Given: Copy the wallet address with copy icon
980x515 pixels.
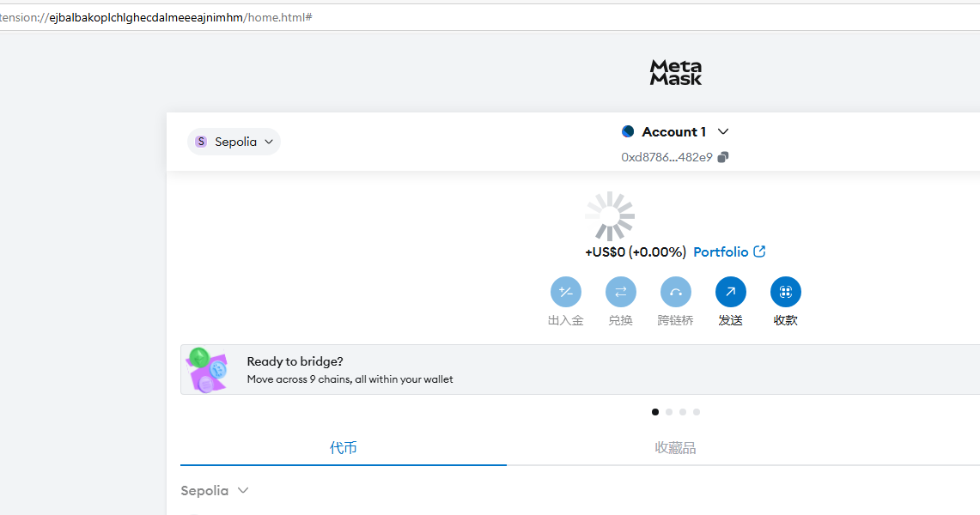Looking at the screenshot, I should coord(723,157).
